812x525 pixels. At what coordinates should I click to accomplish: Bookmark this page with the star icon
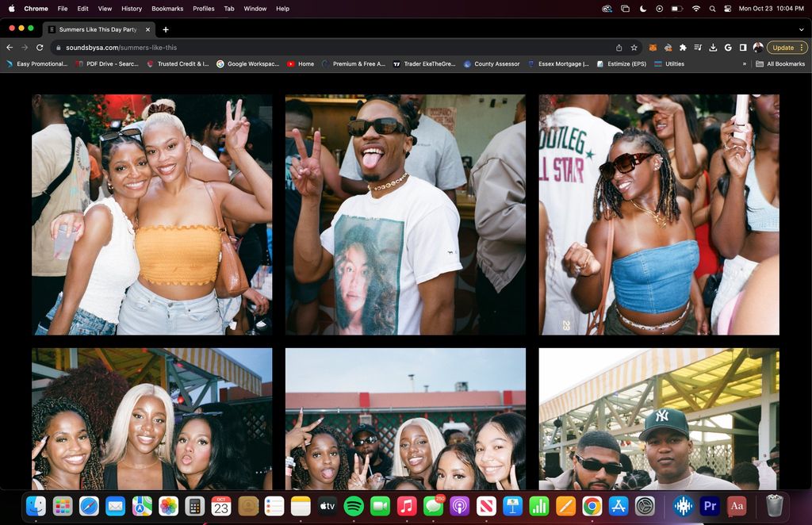pos(634,48)
